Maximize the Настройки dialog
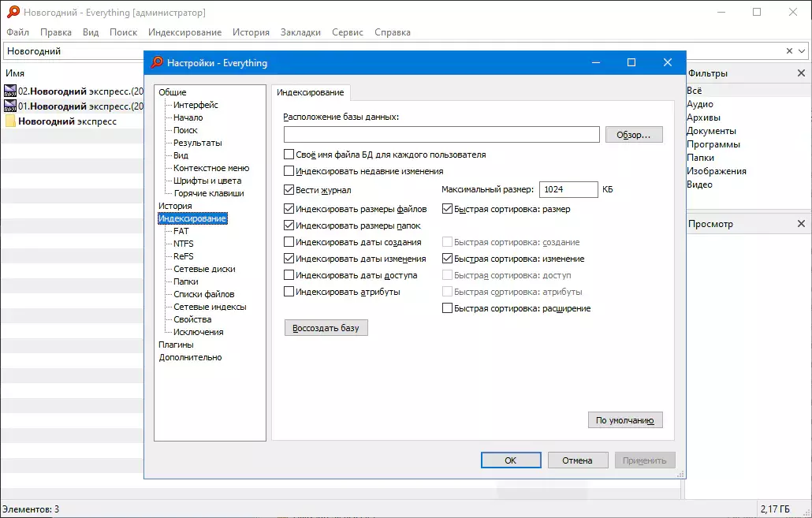This screenshot has width=812, height=518. (631, 62)
